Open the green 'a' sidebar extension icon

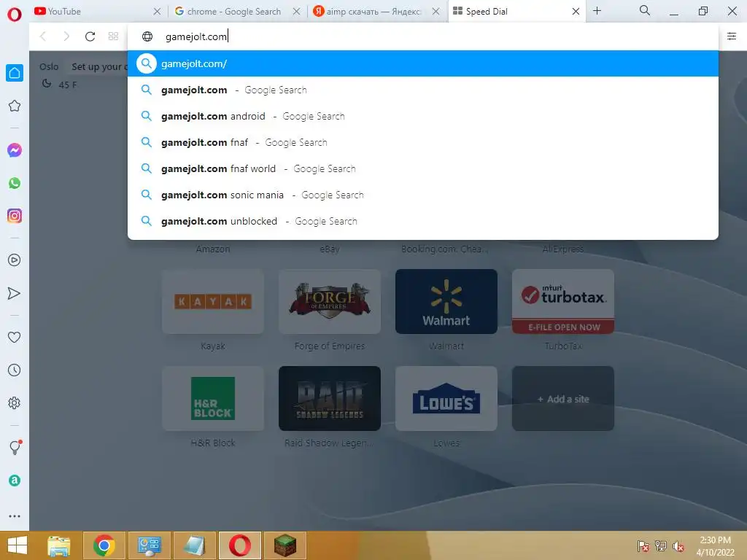tap(15, 481)
